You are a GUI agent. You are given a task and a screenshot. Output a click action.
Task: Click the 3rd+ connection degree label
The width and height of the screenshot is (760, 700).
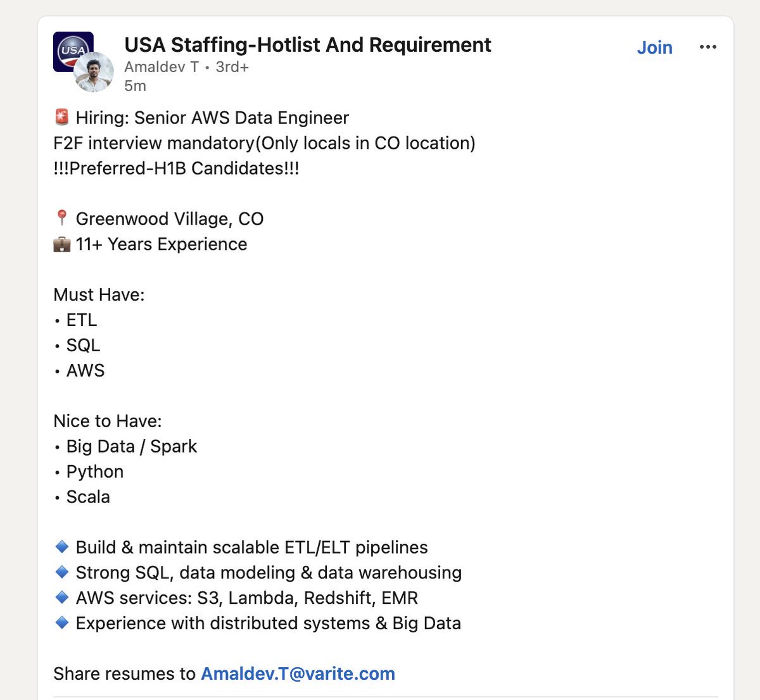click(x=232, y=66)
